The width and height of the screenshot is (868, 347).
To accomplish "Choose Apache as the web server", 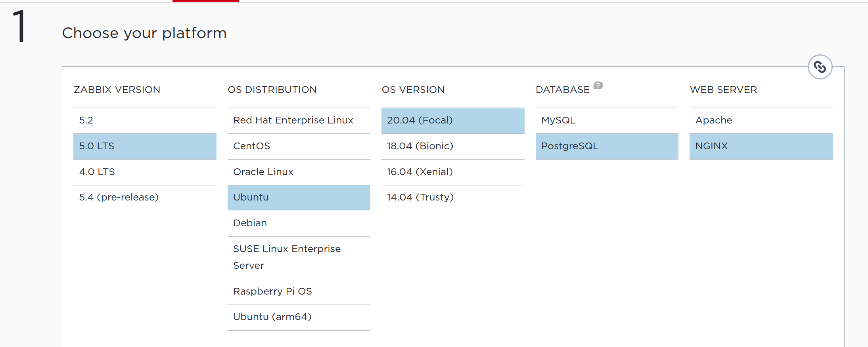I will pyautogui.click(x=761, y=120).
